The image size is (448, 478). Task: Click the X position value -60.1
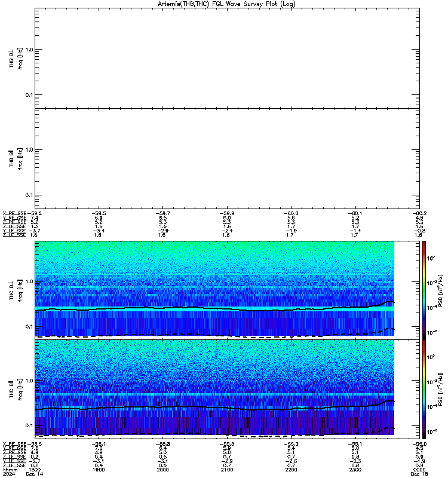355,213
